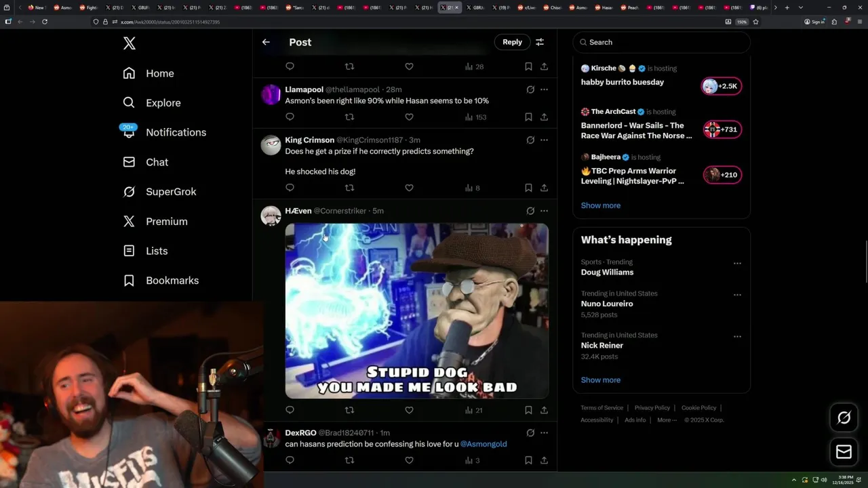Screen dimensions: 868x488
Task: Repost Llamapool's post
Action: coord(349,117)
